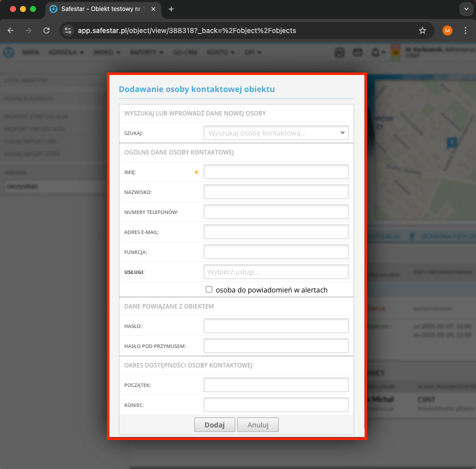Enable 'osoba do powiadomień w alertach' checkbox
This screenshot has height=469, width=476.
[209, 289]
